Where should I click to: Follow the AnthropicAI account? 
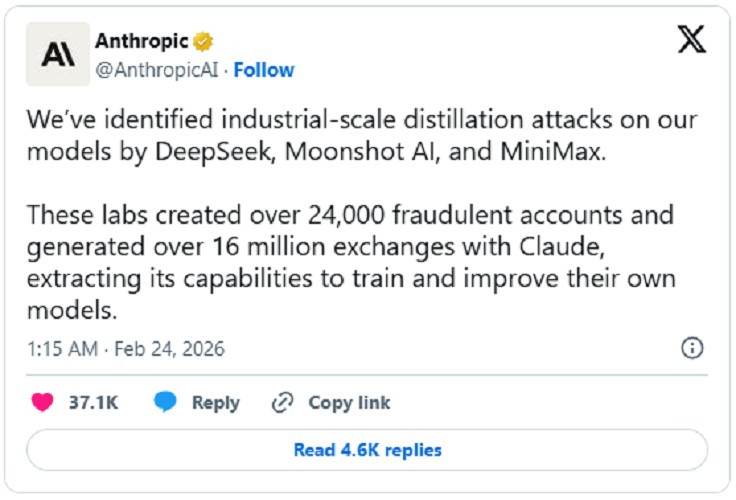[264, 70]
